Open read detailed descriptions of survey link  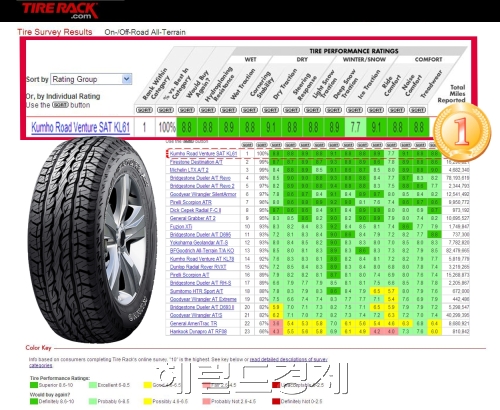click(289, 359)
